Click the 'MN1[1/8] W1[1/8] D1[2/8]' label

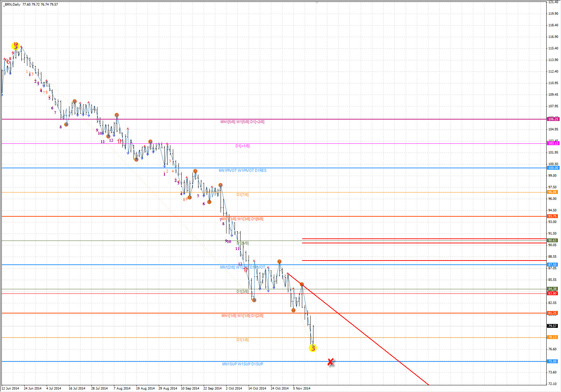pos(242,316)
